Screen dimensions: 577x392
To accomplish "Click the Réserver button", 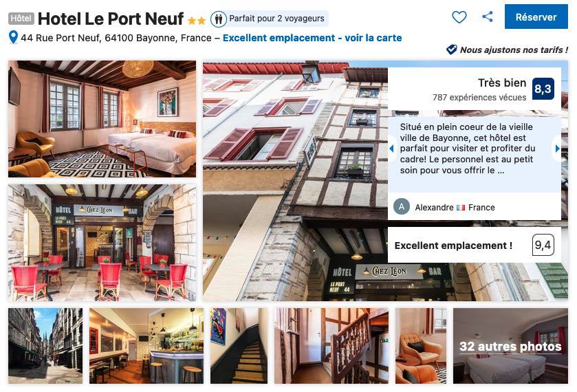I will pos(536,17).
